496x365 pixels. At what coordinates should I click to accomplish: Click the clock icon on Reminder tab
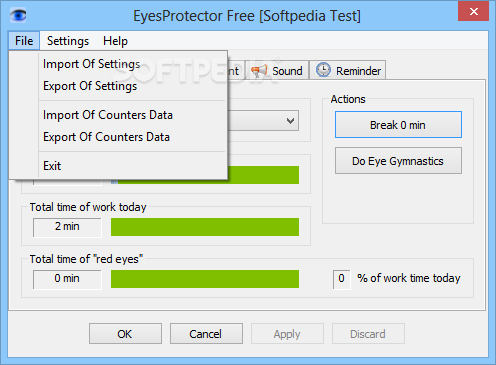(x=323, y=70)
